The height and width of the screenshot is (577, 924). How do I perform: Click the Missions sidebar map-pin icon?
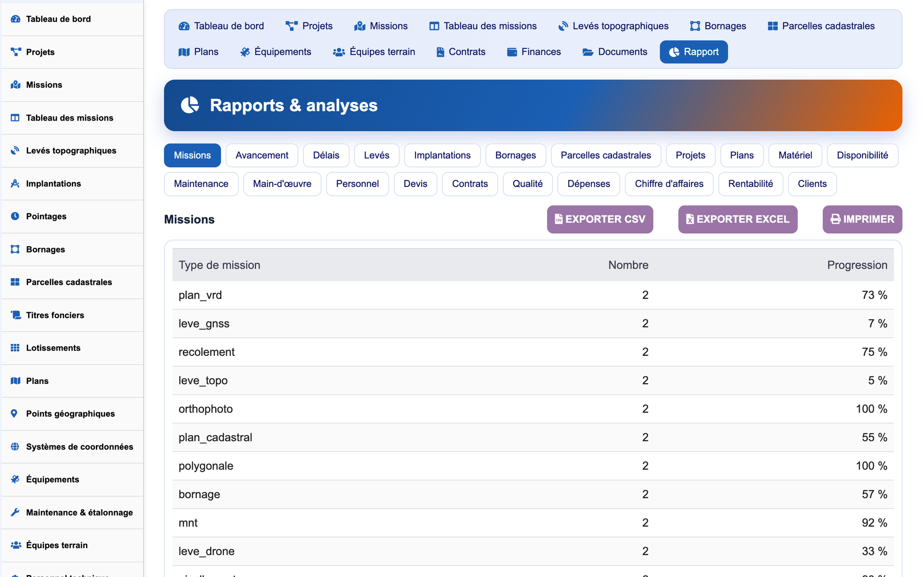click(x=15, y=85)
